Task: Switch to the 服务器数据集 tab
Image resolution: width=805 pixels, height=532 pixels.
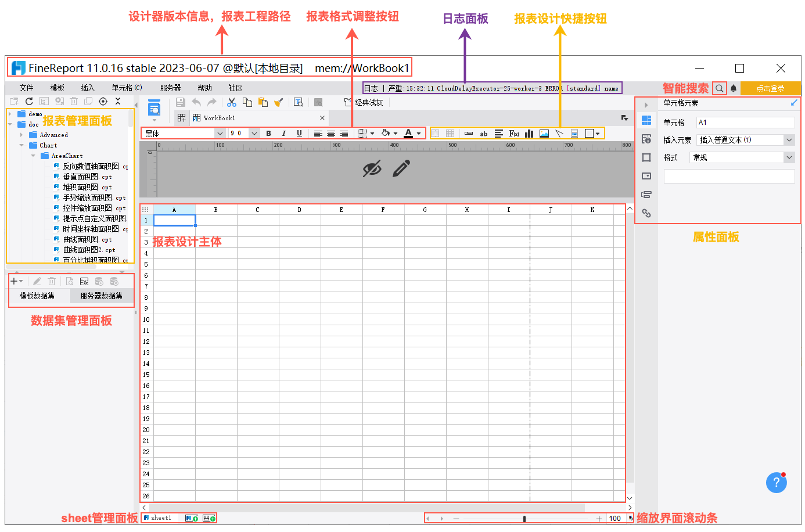Action: point(102,296)
